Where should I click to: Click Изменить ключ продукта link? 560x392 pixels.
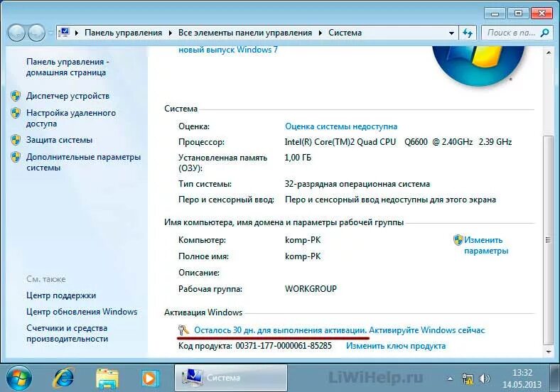[x=396, y=346]
